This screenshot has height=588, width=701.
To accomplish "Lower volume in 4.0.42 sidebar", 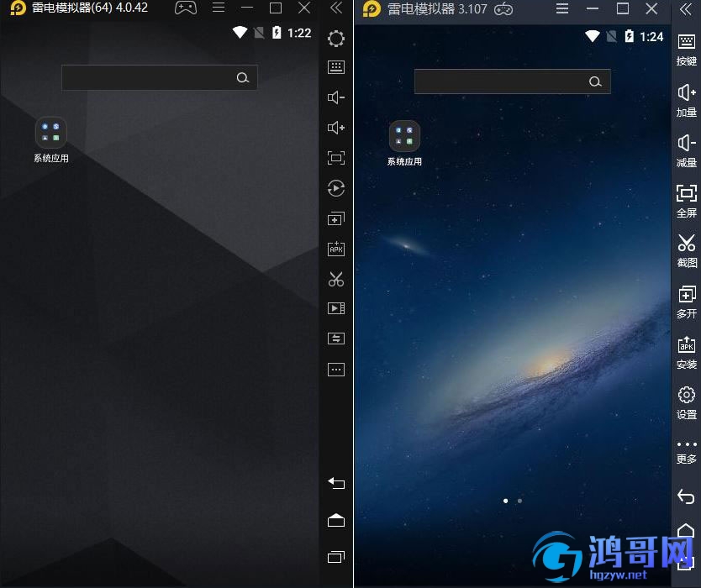I will [x=336, y=97].
